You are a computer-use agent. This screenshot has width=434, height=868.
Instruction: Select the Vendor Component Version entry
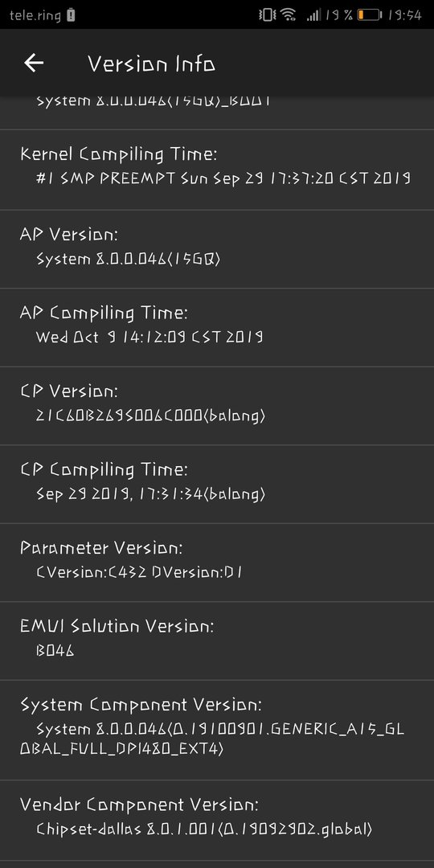pyautogui.click(x=217, y=820)
